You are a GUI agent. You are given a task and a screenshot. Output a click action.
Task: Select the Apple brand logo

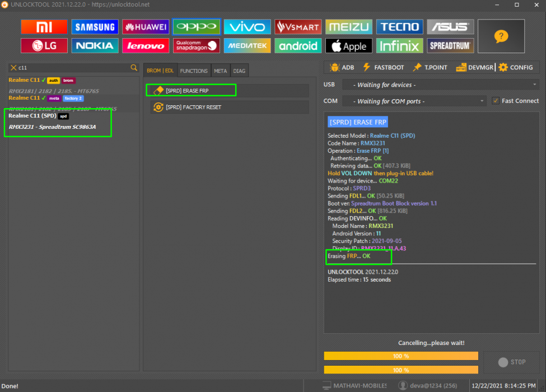pos(349,45)
